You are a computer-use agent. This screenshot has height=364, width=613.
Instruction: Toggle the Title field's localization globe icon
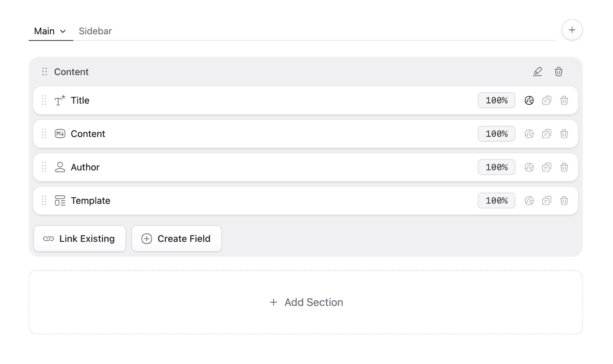[x=529, y=100]
